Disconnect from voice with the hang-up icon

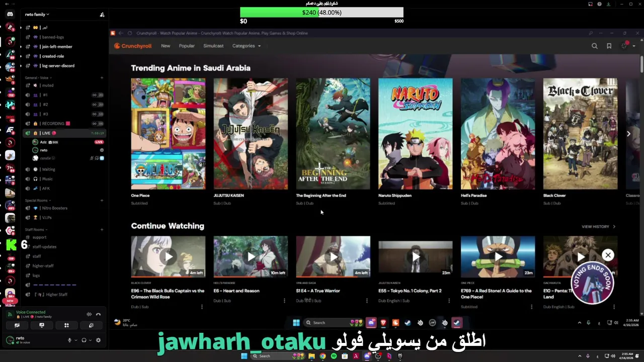tap(99, 314)
